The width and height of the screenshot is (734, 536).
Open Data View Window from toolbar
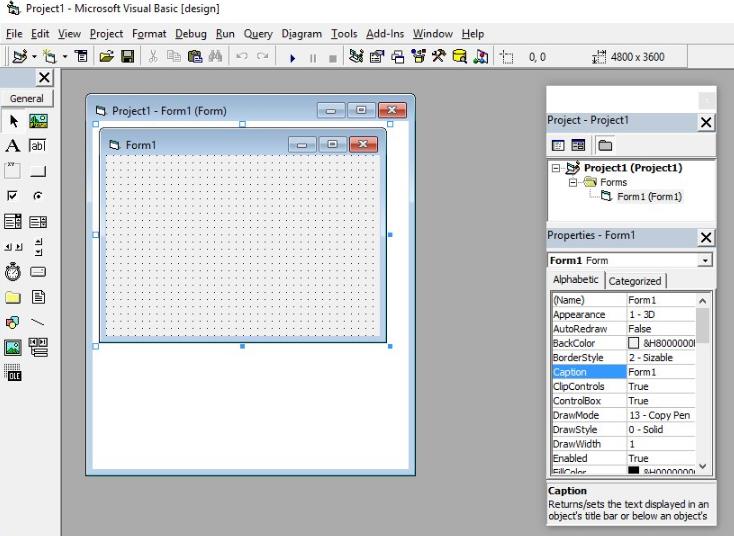pyautogui.click(x=459, y=57)
